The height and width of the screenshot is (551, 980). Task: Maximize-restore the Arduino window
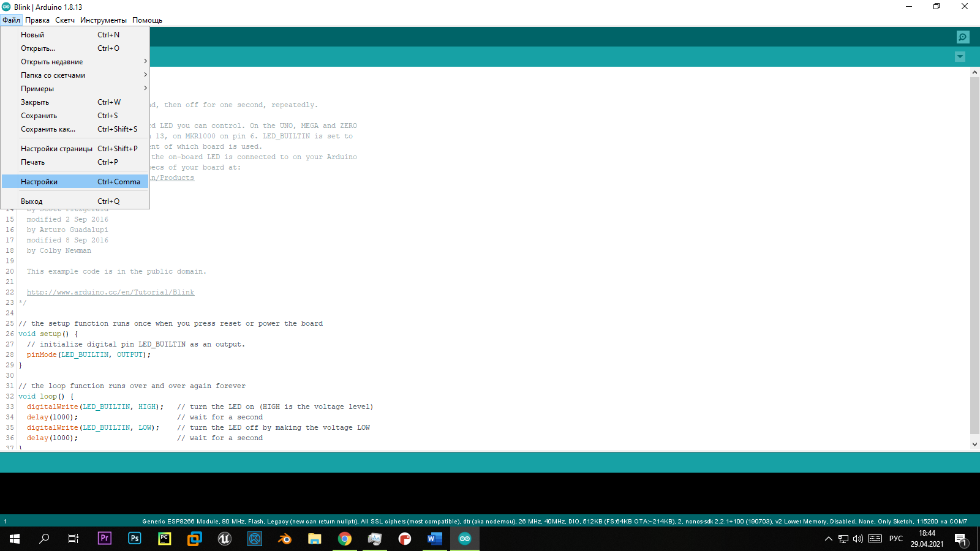tap(937, 7)
